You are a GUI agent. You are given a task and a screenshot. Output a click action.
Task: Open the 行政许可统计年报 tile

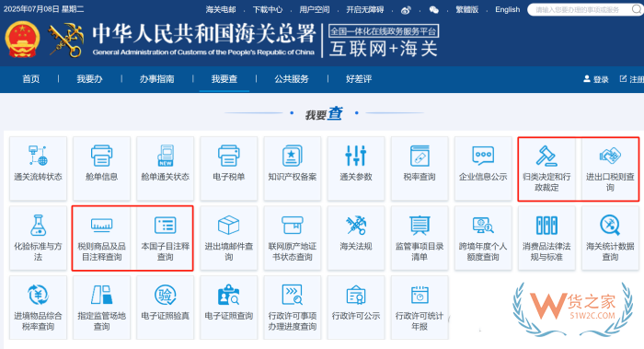click(x=420, y=308)
